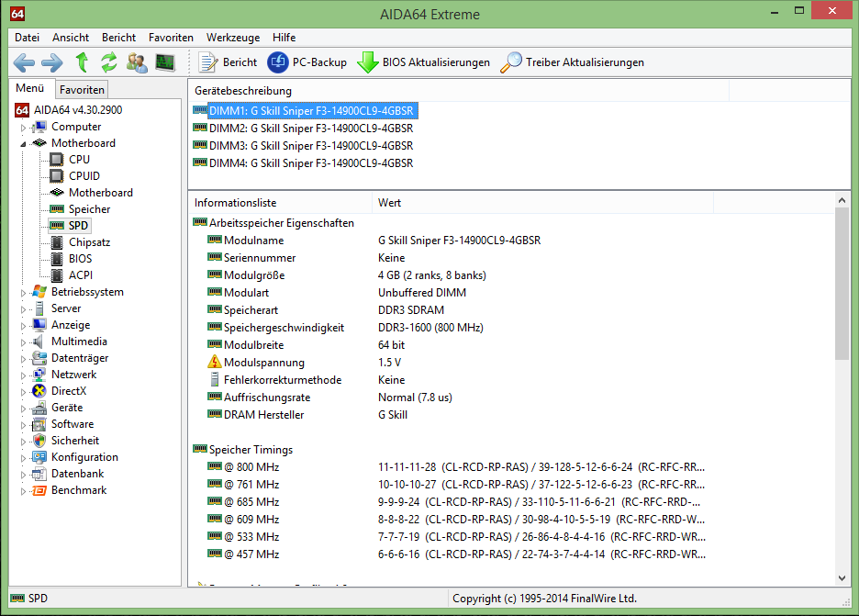Click the Wert column header
The image size is (859, 616).
coord(542,203)
